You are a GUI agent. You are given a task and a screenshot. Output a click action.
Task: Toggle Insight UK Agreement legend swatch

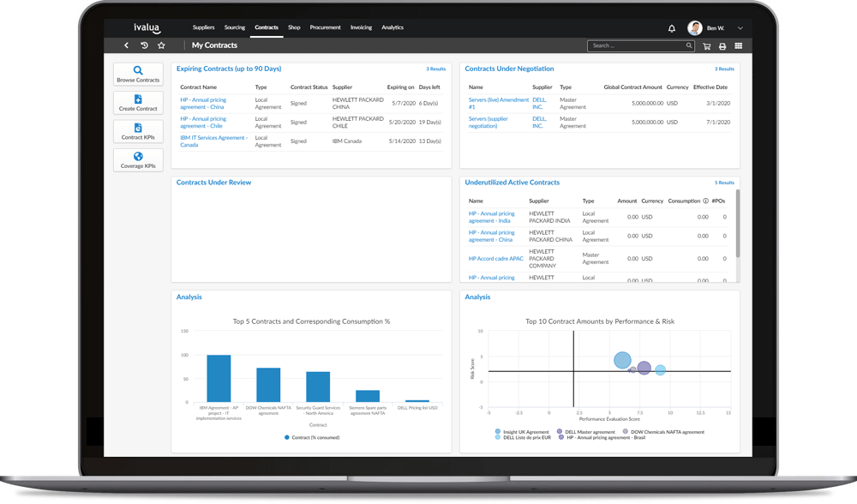pos(498,431)
